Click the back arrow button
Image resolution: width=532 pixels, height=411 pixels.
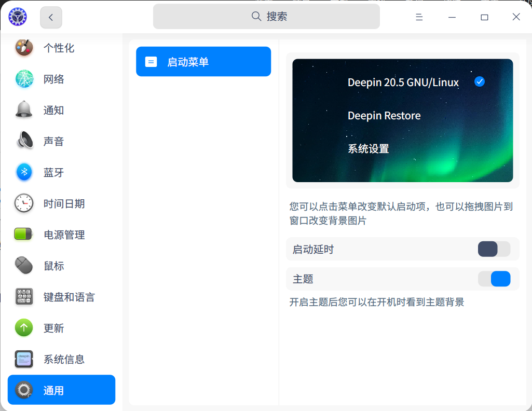pos(50,17)
